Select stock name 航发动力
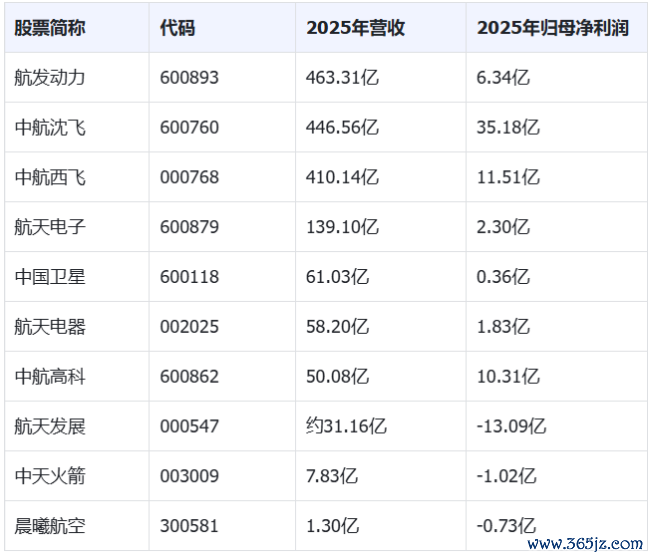Screen dimensions: 650x559 click(x=50, y=78)
